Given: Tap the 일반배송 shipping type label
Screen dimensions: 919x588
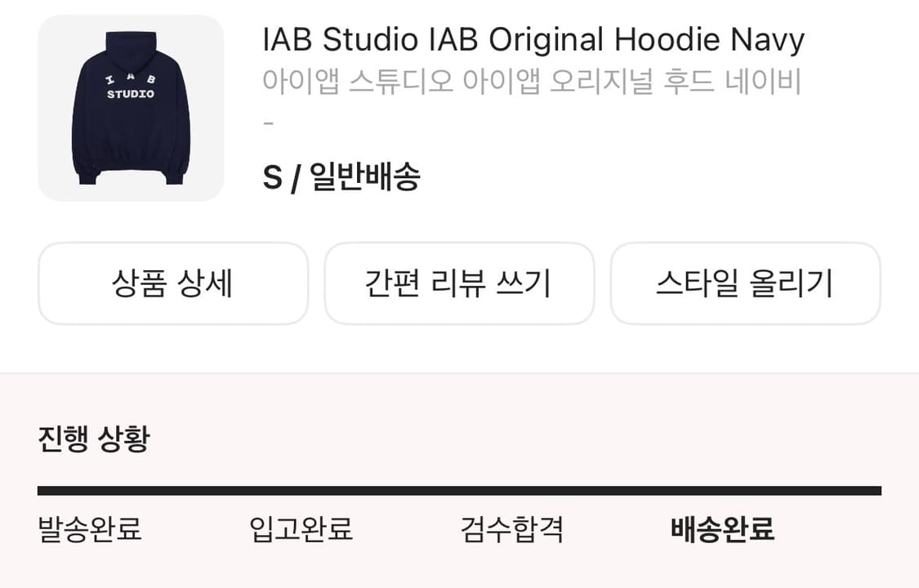Looking at the screenshot, I should [x=364, y=176].
